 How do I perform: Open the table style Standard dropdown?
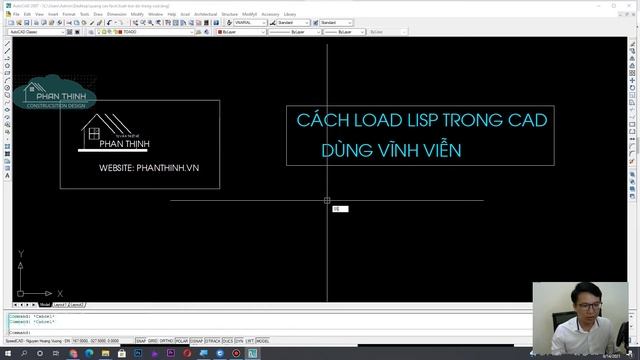tap(336, 23)
